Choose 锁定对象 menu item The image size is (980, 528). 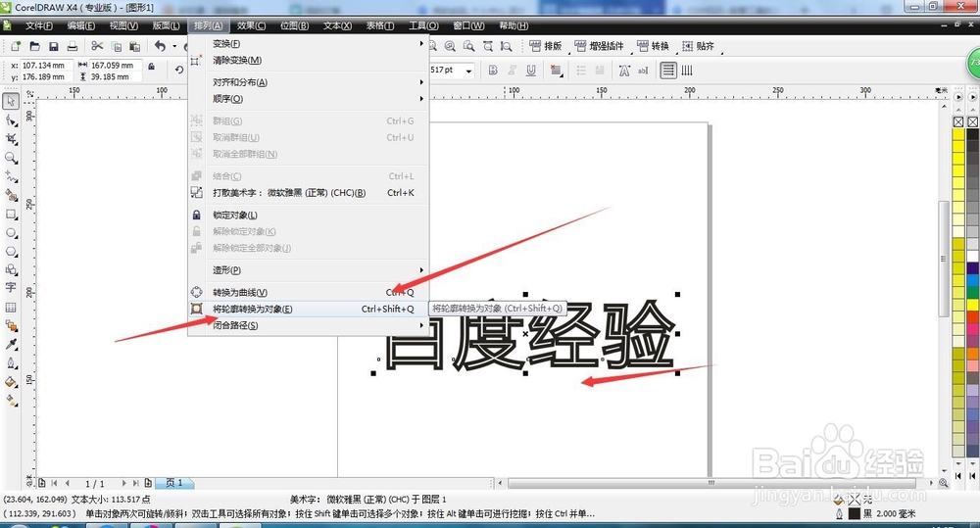tap(308, 215)
